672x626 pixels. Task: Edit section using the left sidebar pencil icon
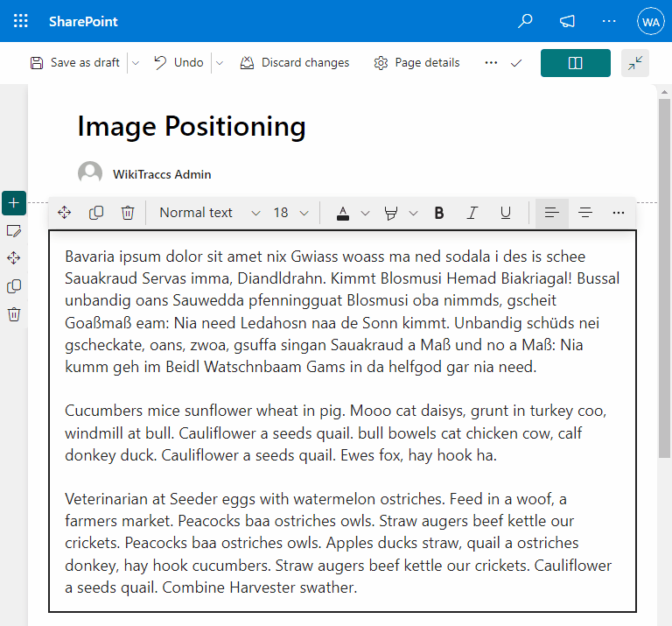[14, 231]
